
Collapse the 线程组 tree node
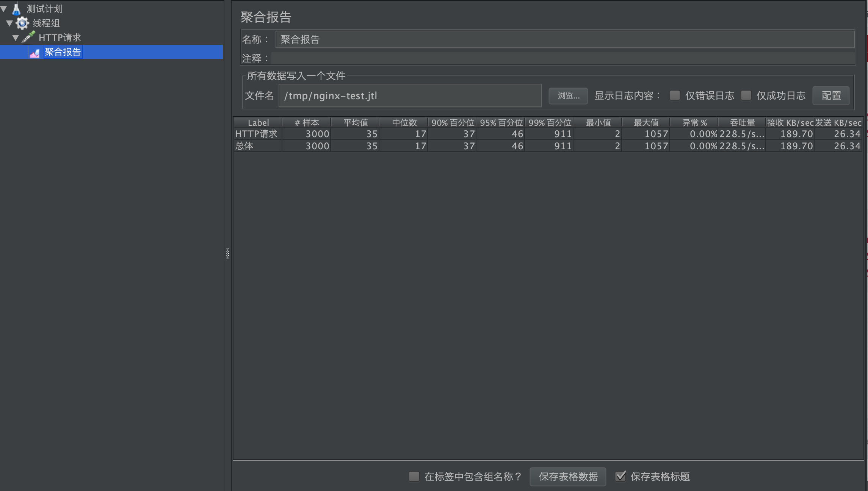click(9, 23)
